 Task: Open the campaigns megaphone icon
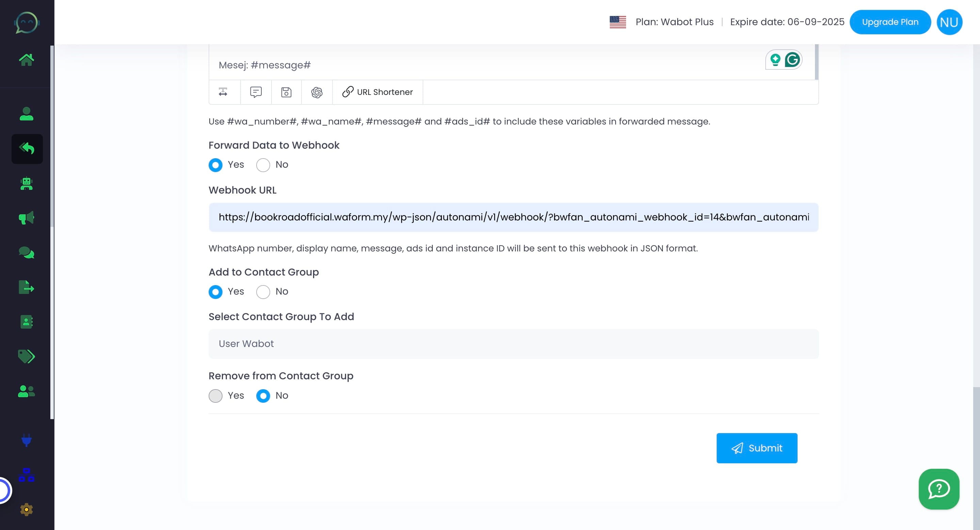[26, 217]
